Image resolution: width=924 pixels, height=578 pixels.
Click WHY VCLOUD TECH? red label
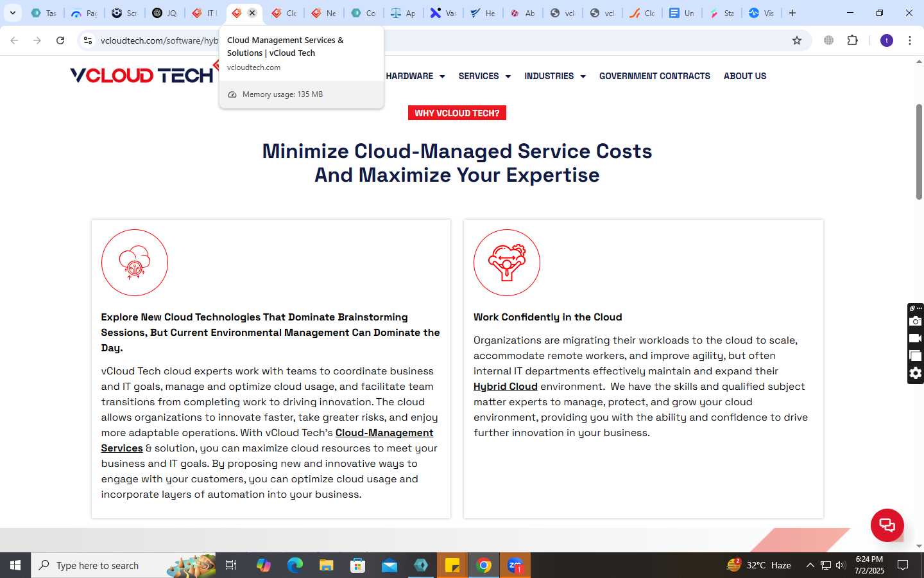(457, 113)
